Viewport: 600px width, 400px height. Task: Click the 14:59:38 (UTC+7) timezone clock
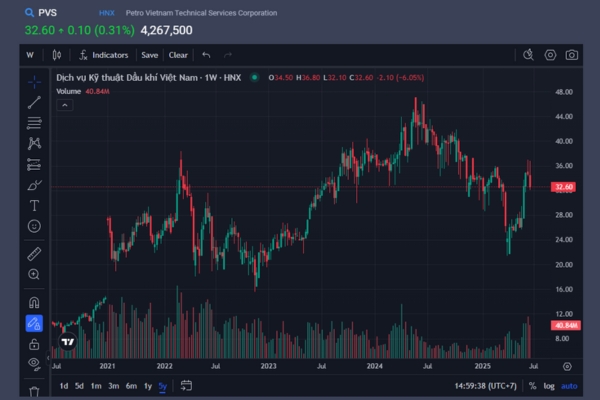(x=485, y=386)
